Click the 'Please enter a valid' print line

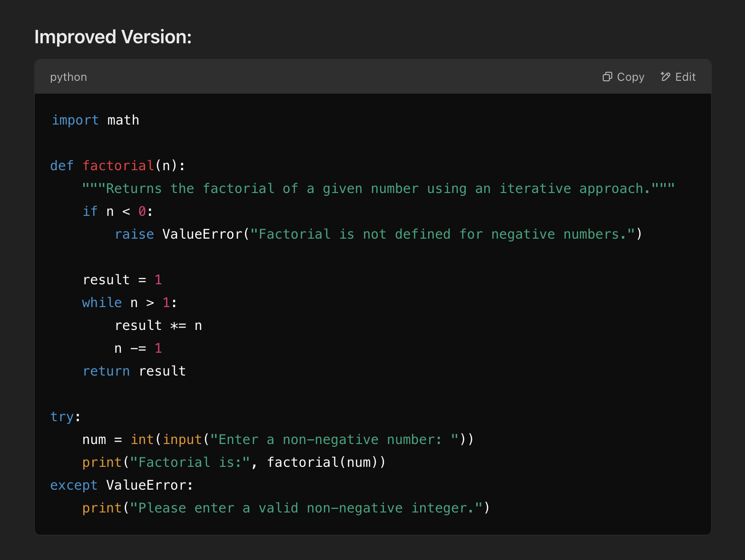point(286,508)
